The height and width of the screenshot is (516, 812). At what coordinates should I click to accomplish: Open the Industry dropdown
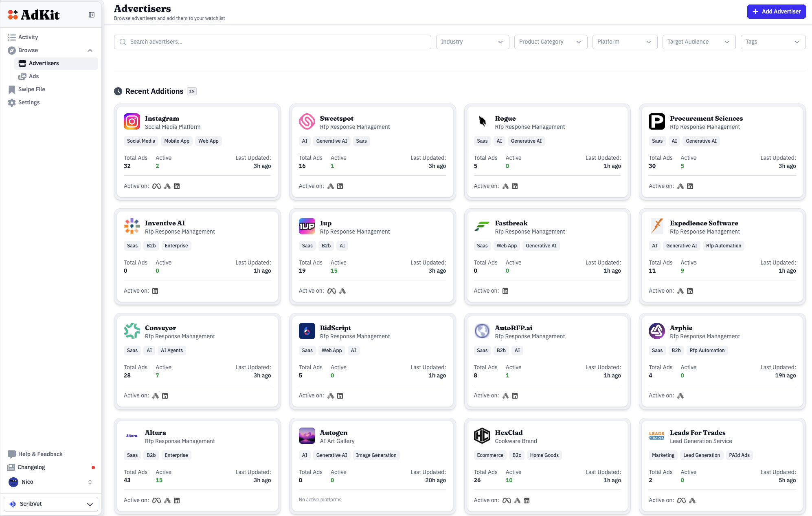pyautogui.click(x=472, y=42)
